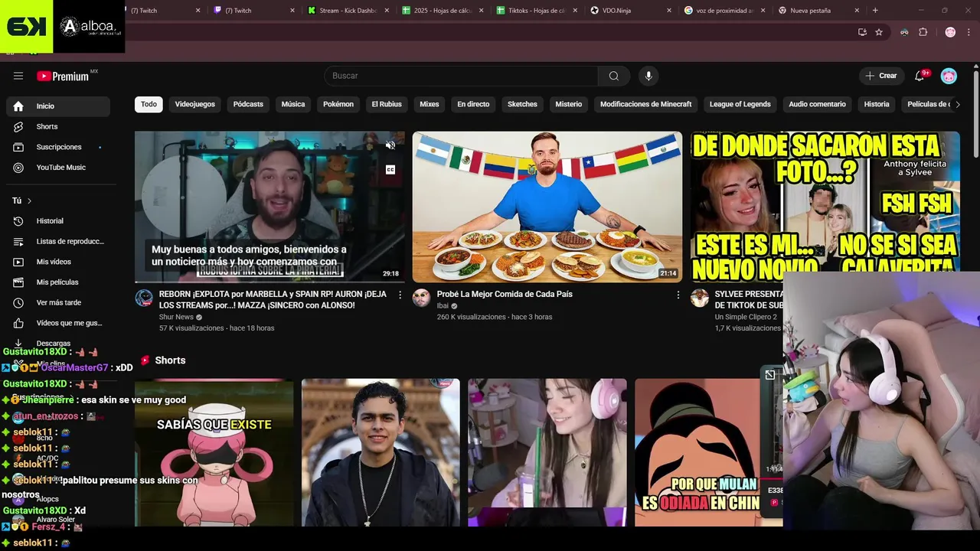This screenshot has height=551, width=980.
Task: Expand the Tú section chevron
Action: pos(29,201)
